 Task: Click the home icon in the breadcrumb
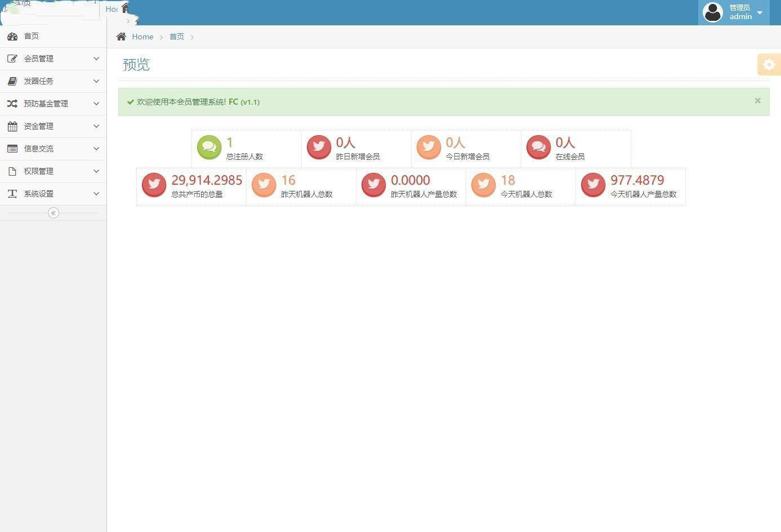[x=121, y=37]
